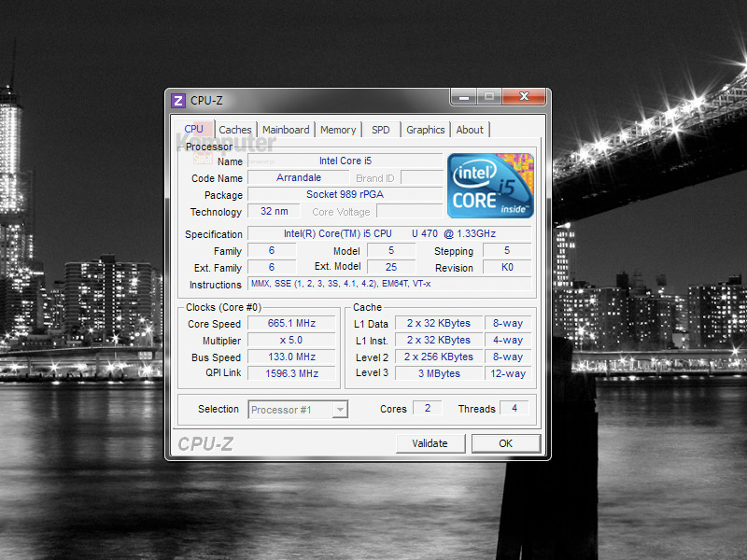Click the Technology value 32 nm
The width and height of the screenshot is (747, 560).
[274, 212]
